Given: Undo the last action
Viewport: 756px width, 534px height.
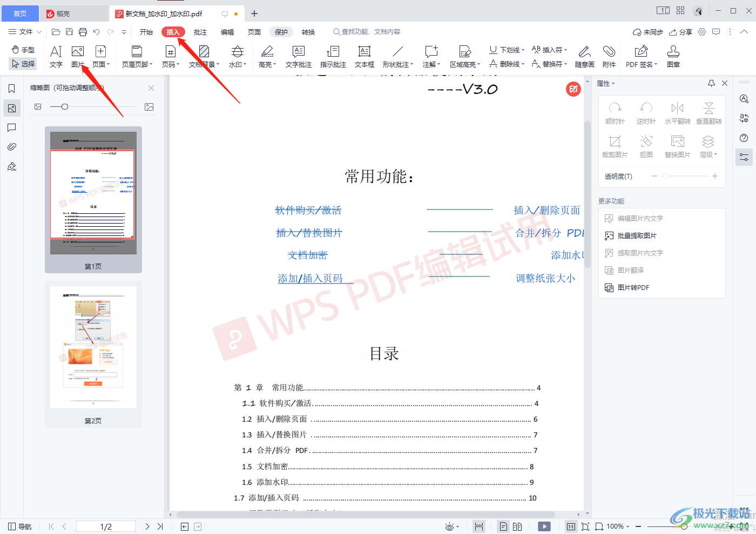Looking at the screenshot, I should coord(96,32).
